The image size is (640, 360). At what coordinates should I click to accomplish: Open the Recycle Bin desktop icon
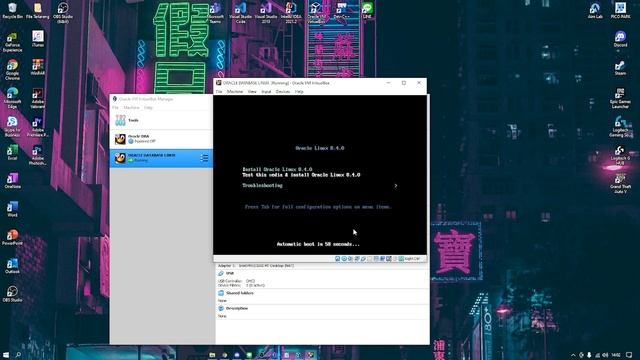[12, 11]
